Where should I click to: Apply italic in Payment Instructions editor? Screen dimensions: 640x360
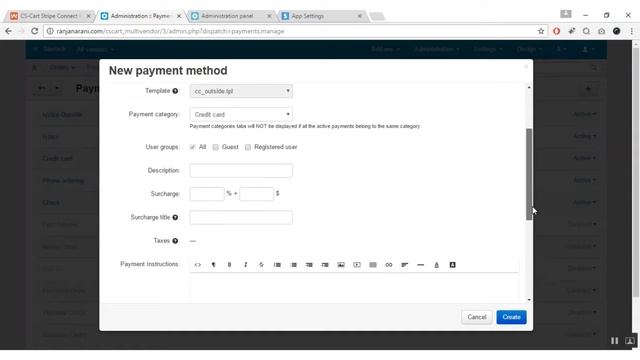coord(245,265)
